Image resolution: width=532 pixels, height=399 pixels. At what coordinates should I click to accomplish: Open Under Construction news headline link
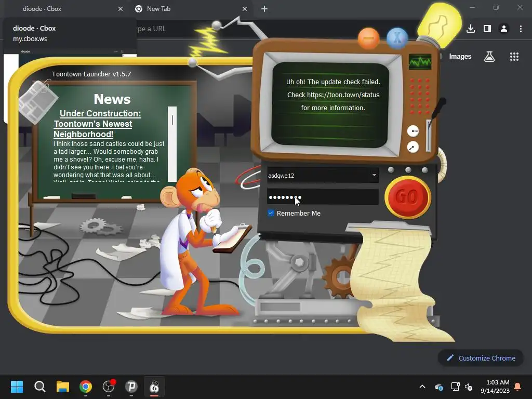(97, 124)
